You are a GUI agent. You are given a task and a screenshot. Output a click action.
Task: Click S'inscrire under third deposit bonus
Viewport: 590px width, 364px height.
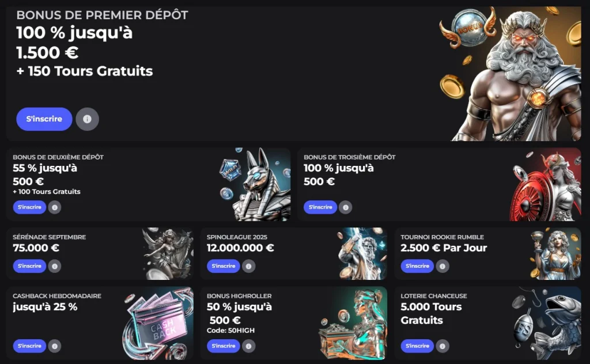[x=320, y=207]
